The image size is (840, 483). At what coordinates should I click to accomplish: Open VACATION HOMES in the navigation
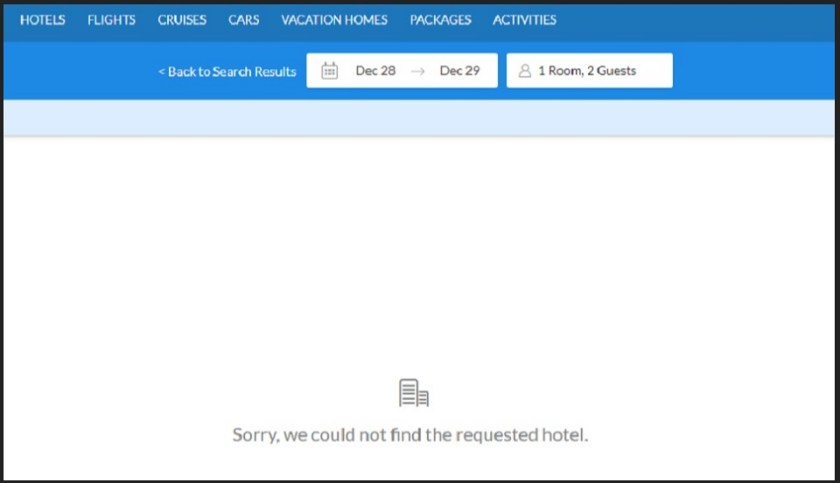click(x=334, y=20)
